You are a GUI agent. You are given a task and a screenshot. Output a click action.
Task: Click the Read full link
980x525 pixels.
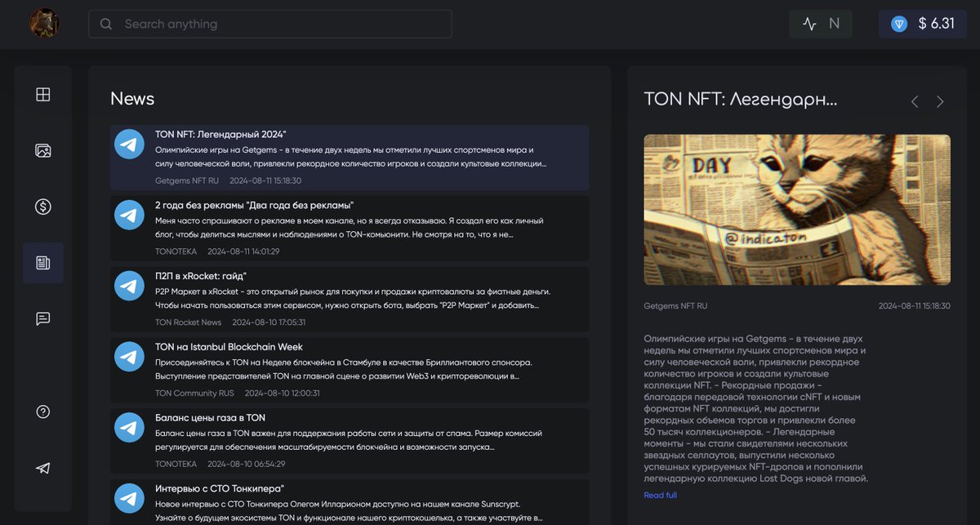pyautogui.click(x=660, y=495)
